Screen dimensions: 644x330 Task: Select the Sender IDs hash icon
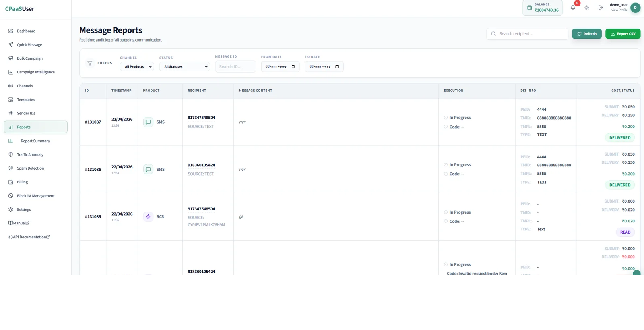(11, 113)
